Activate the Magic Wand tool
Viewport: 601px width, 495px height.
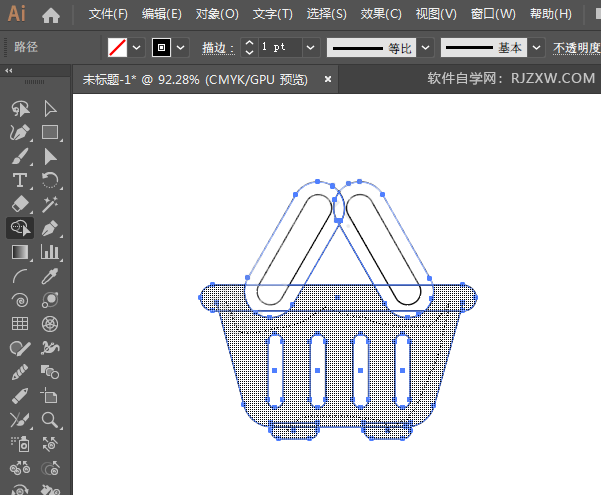pyautogui.click(x=49, y=204)
